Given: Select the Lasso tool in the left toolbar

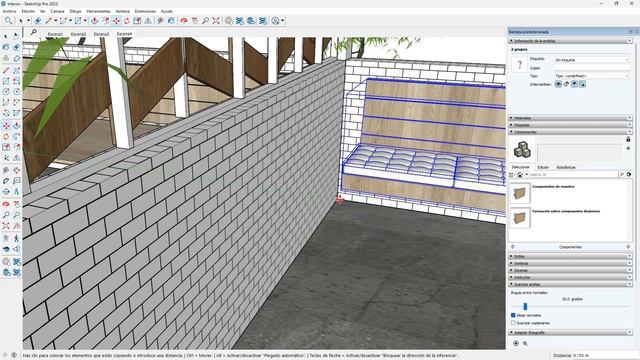Looking at the screenshot, I should pyautogui.click(x=16, y=36).
